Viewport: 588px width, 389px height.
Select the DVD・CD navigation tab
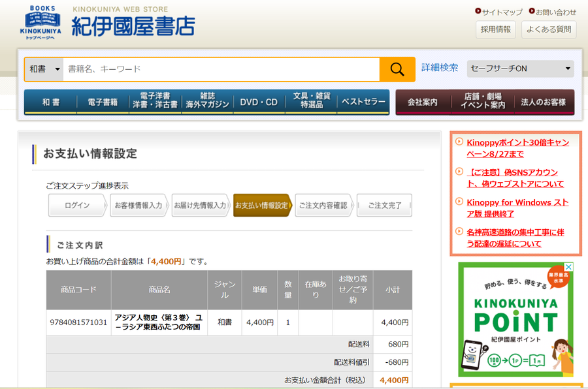point(259,102)
